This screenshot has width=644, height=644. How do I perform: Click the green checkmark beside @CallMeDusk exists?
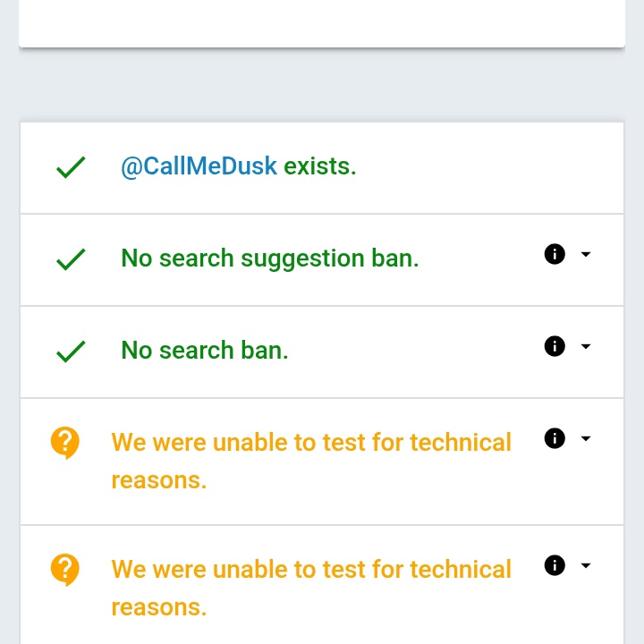(x=71, y=167)
